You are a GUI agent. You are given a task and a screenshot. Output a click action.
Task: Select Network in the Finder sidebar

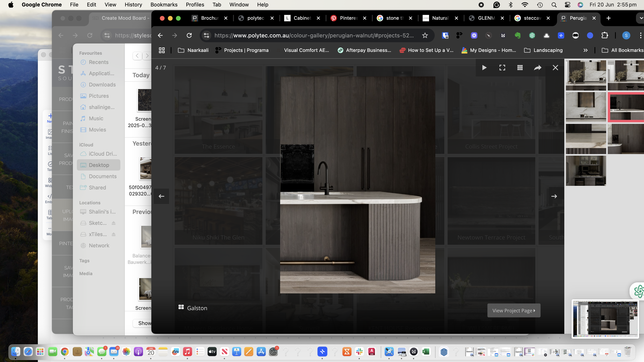(99, 246)
